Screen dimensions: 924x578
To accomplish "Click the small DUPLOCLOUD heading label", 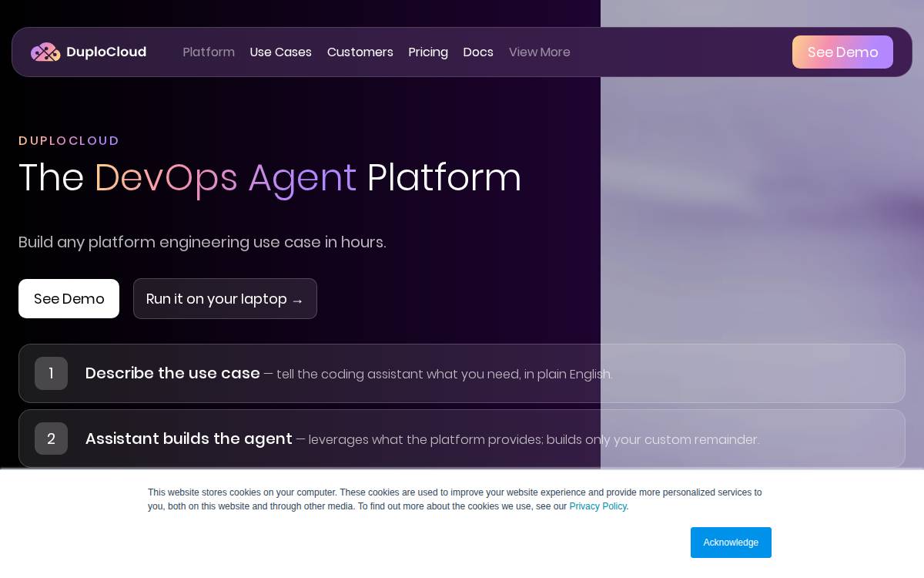I will (69, 140).
